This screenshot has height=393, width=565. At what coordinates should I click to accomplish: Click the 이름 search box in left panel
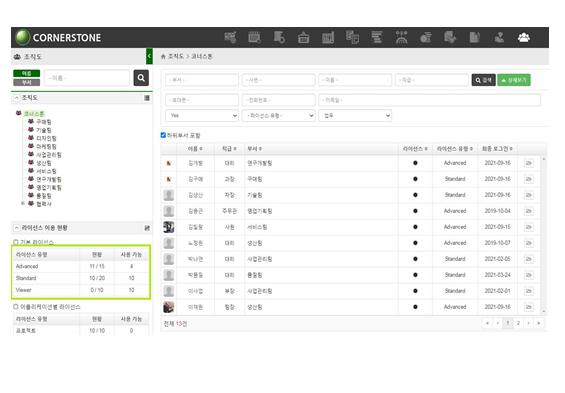87,78
